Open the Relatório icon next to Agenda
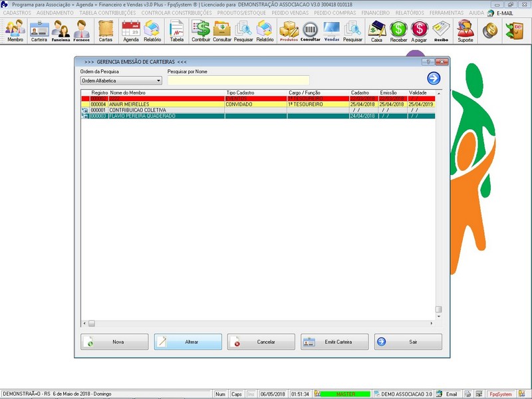 tap(152, 31)
